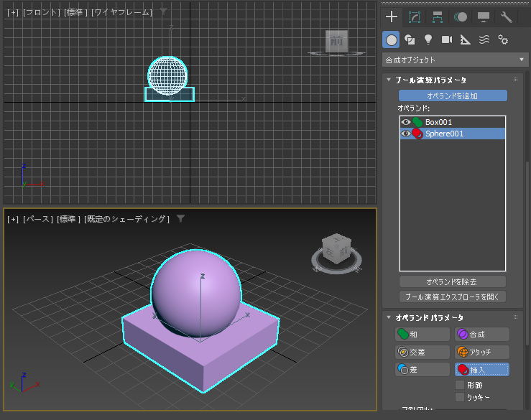Open the Create command panel tab
Viewport: 531px width, 420px height.
[x=392, y=17]
